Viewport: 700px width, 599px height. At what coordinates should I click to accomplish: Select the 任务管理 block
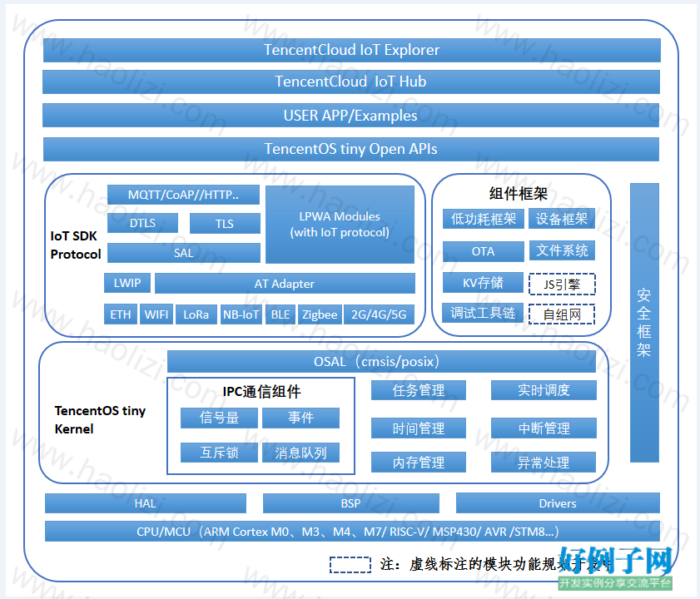(x=419, y=390)
